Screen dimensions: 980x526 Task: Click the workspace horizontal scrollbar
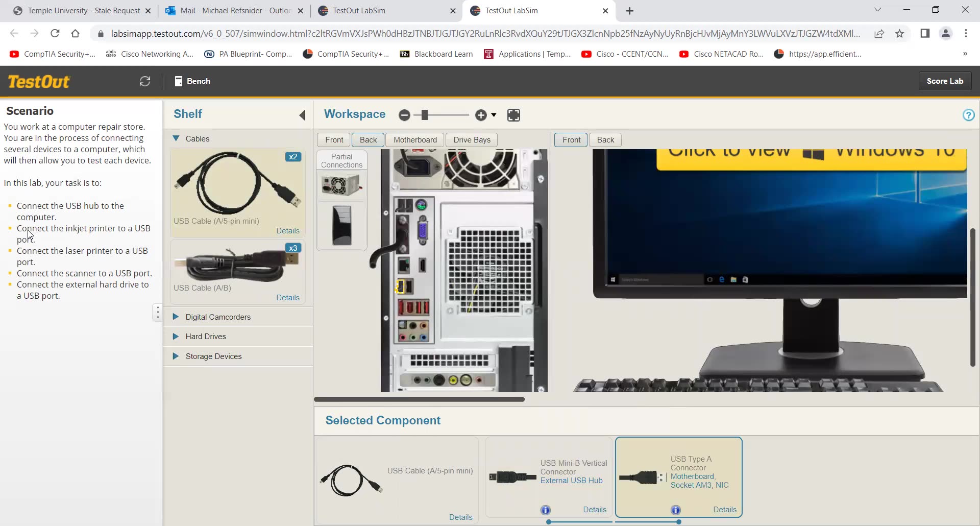419,399
